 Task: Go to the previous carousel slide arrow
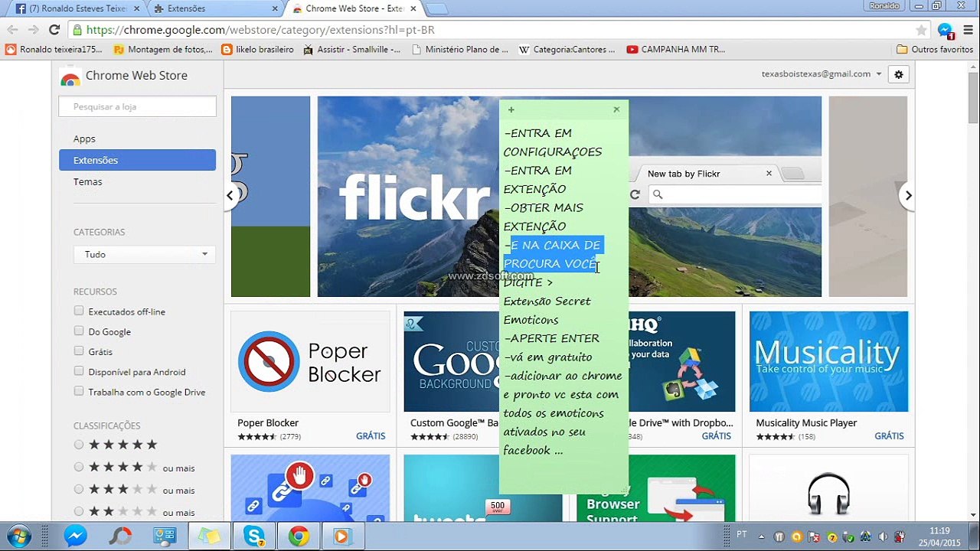point(230,195)
